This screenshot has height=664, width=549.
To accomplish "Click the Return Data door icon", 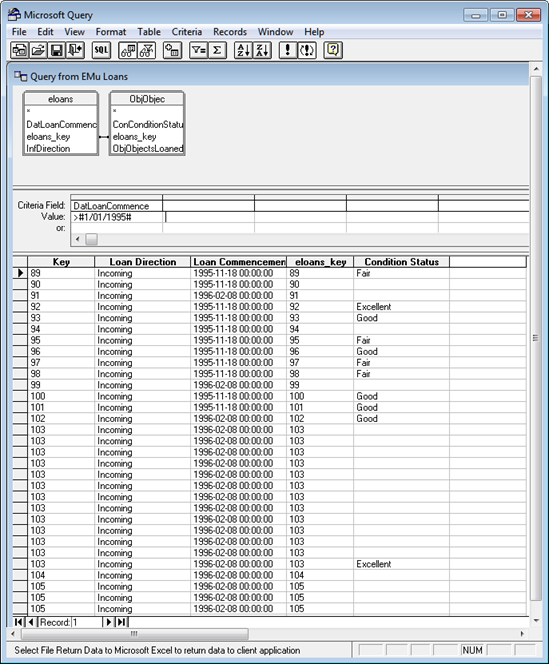I will [x=75, y=50].
